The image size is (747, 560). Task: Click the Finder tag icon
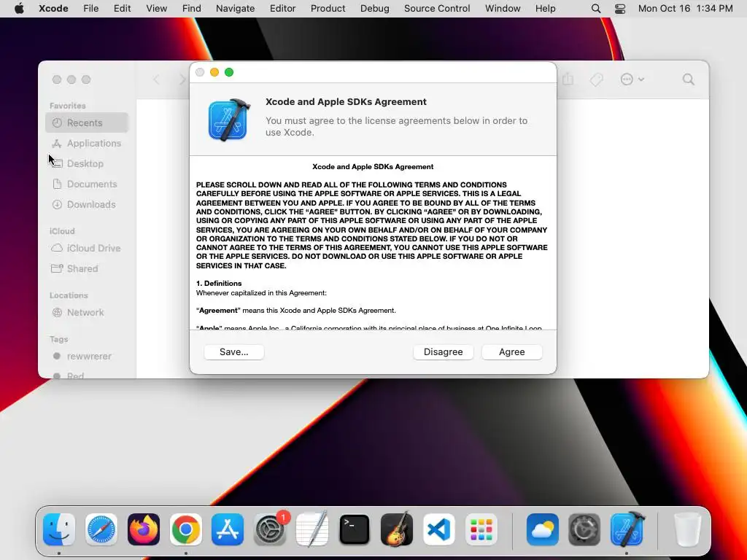(x=597, y=79)
